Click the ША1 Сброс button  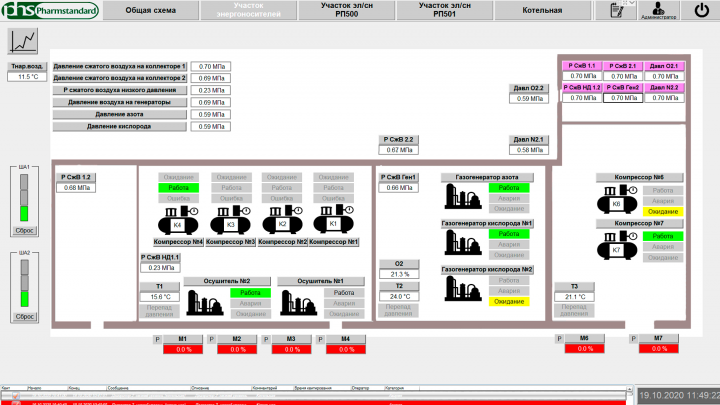click(x=24, y=231)
